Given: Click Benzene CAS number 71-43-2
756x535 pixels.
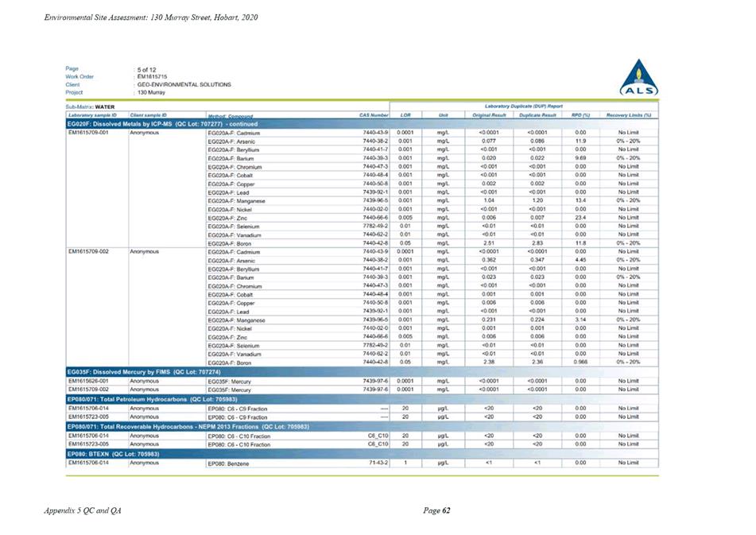Looking at the screenshot, I should coord(378,463).
